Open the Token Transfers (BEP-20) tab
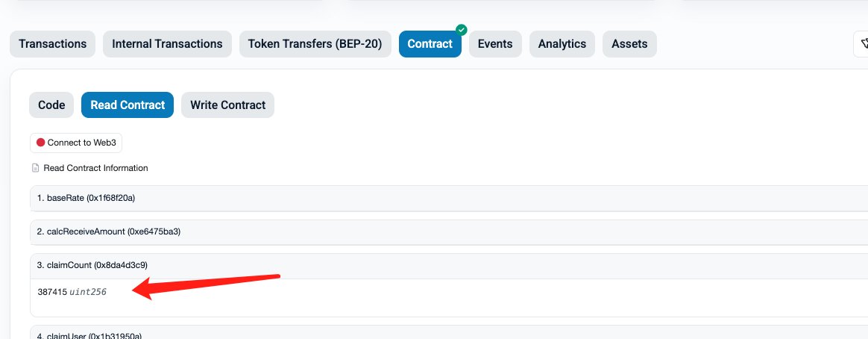Image resolution: width=868 pixels, height=339 pixels. [x=315, y=44]
